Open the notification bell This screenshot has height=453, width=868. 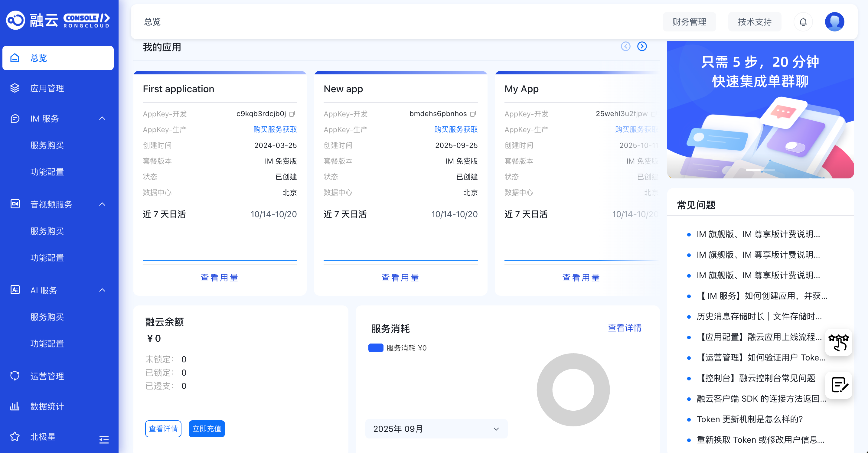(803, 21)
